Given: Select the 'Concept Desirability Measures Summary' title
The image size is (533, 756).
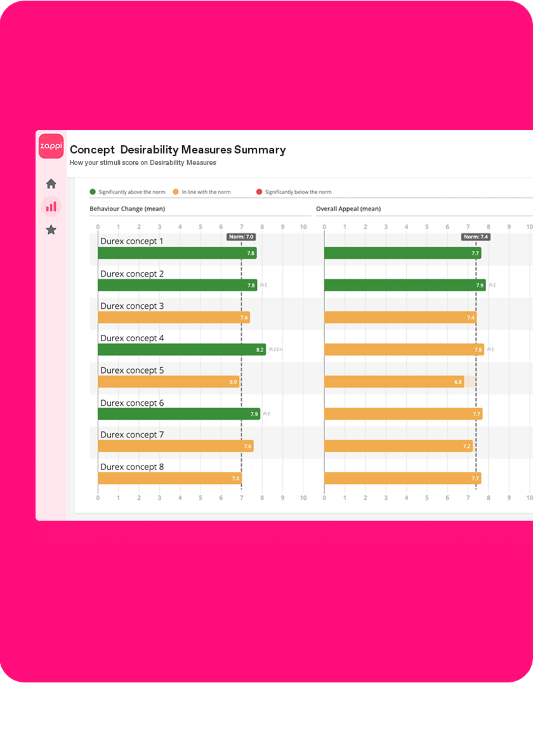Looking at the screenshot, I should 178,150.
